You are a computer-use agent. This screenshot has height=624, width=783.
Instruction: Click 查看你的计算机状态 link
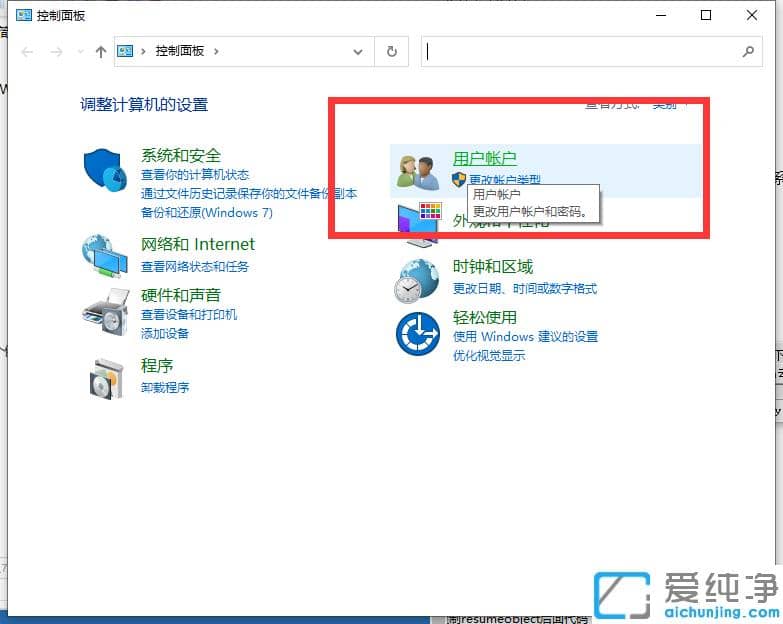click(195, 175)
